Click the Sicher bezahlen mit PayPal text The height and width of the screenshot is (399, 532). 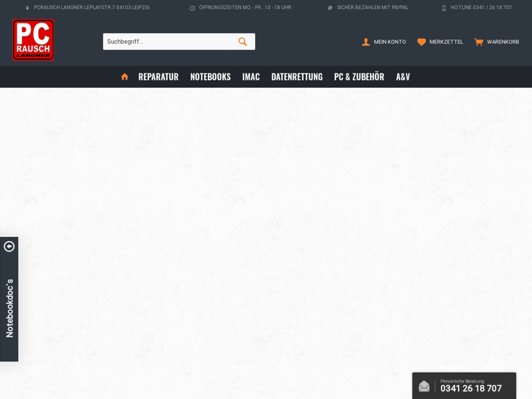pos(373,8)
